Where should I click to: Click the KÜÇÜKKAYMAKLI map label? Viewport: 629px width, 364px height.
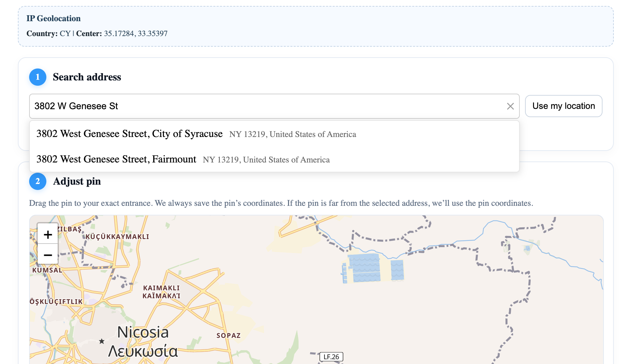coord(117,237)
